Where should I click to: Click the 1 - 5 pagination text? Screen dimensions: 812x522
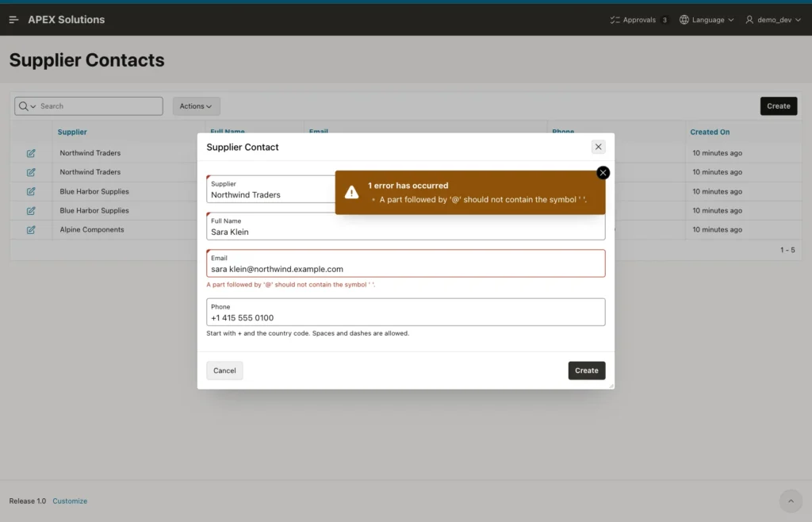[787, 250]
